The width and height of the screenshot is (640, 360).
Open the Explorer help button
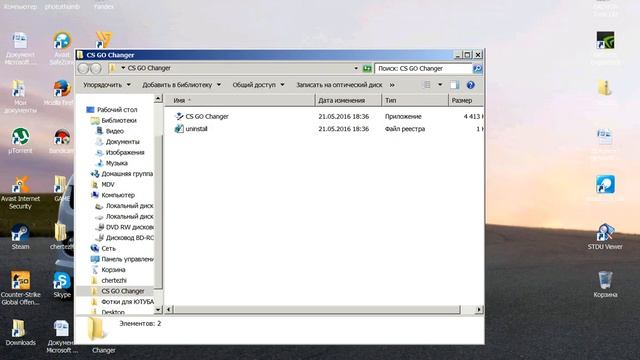(x=471, y=85)
